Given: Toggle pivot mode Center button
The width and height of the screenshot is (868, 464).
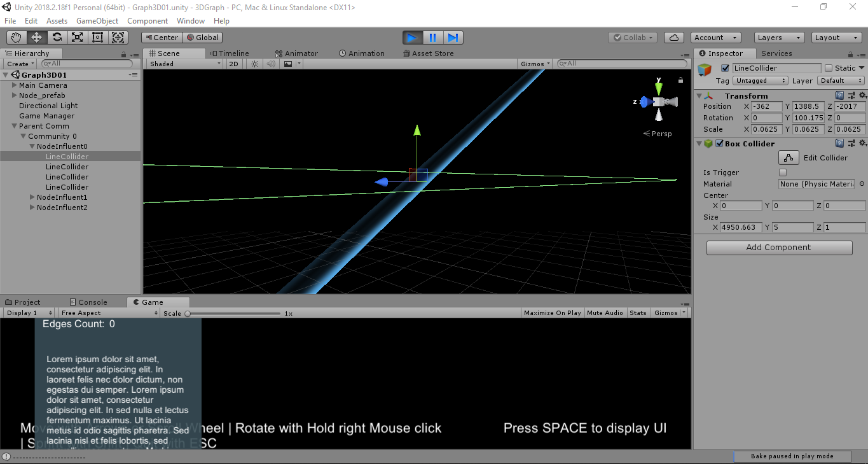Looking at the screenshot, I should coord(161,38).
